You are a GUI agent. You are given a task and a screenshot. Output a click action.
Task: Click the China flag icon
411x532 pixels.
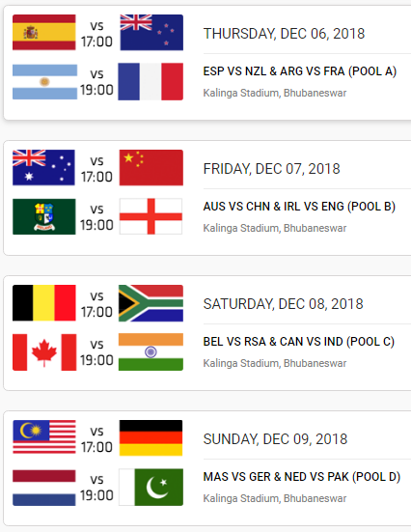pyautogui.click(x=151, y=168)
